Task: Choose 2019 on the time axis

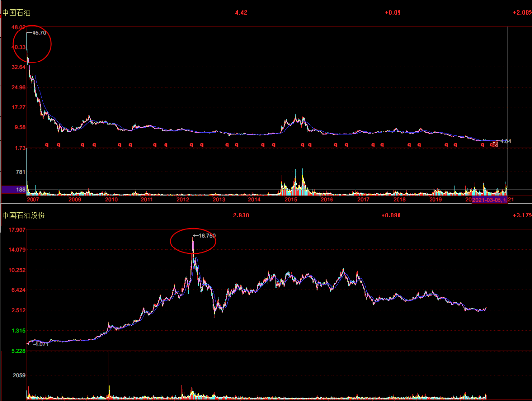Action: [435, 199]
